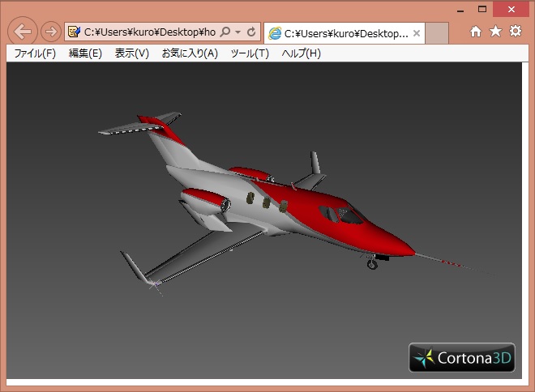Open the Tools gear icon
Image resolution: width=535 pixels, height=392 pixels.
515,32
